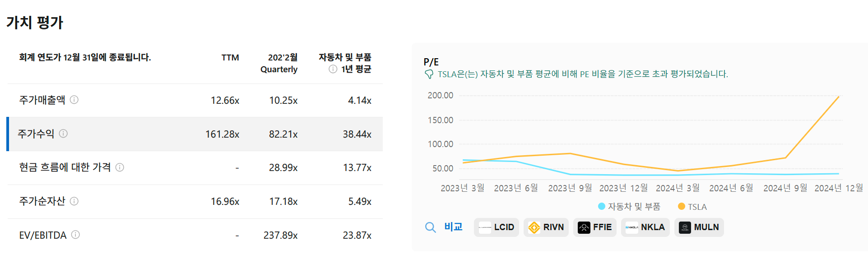Click the NKLA logo icon
868x259 pixels.
point(632,227)
